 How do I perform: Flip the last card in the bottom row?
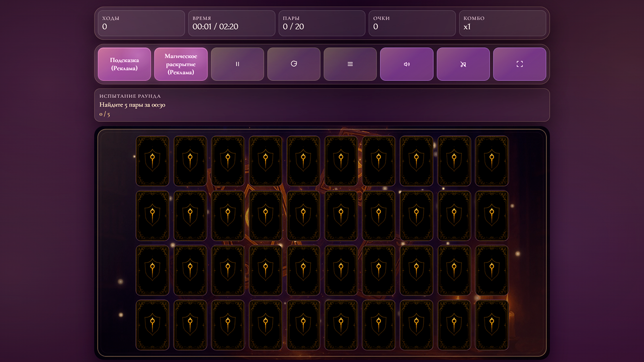tap(492, 325)
